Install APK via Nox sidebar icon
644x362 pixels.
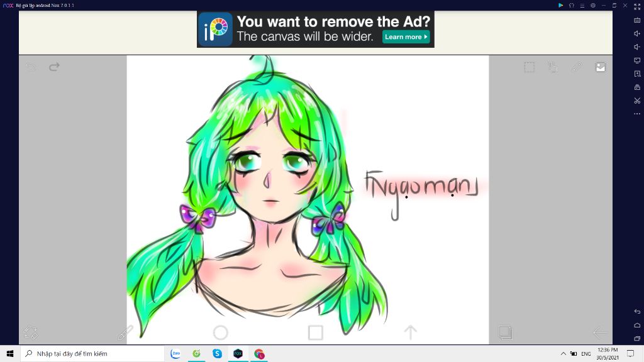[637, 74]
